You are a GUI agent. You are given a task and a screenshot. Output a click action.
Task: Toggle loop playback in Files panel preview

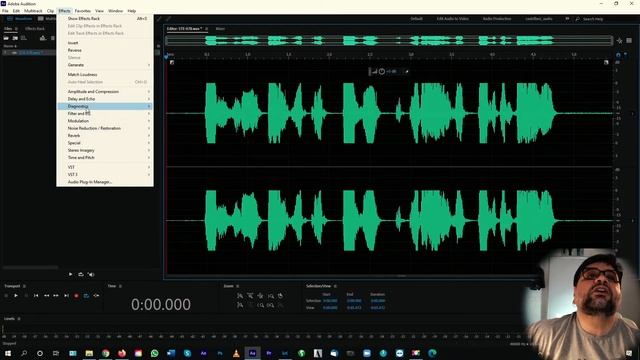[x=81, y=274]
